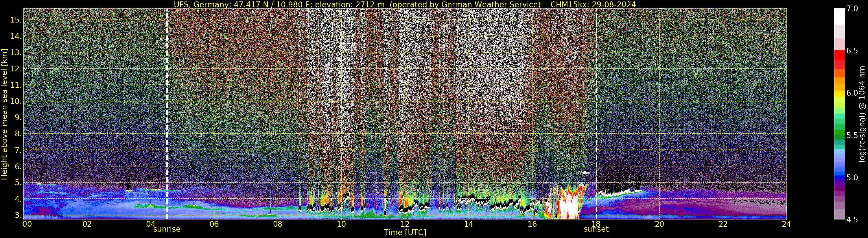
Task: Click the time axis tick '00'
Action: pyautogui.click(x=27, y=224)
